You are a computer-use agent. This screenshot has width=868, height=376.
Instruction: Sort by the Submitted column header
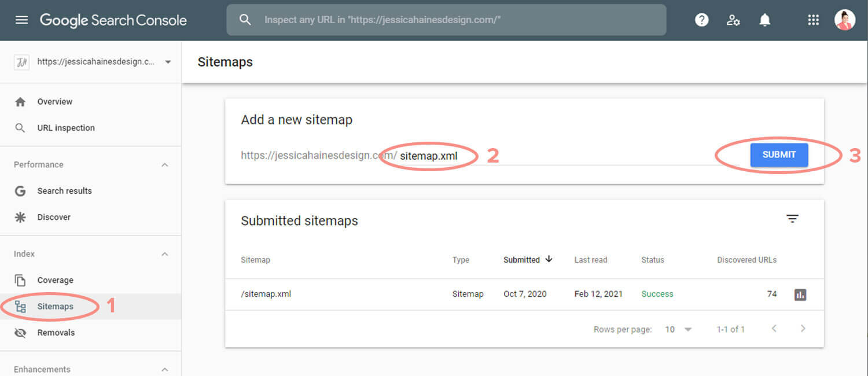(521, 260)
